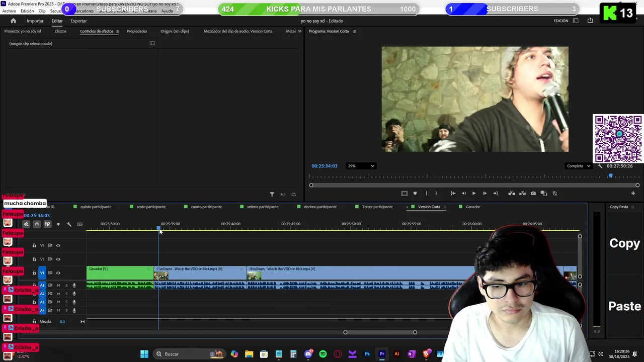
Task: Toggle A1 track targeting
Action: [42, 285]
